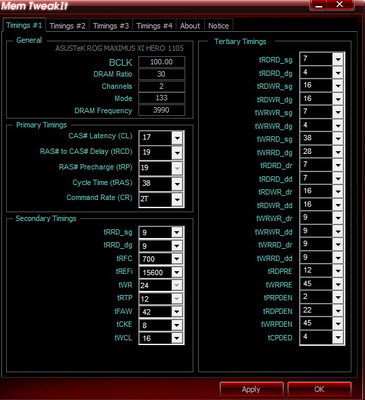Expand the tWRRD_sg dropdown arrow
Screen dimensions: 365x400
click(338, 139)
